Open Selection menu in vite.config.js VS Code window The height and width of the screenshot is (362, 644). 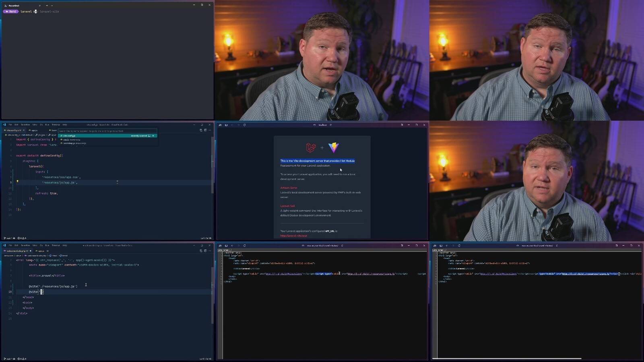[25, 125]
